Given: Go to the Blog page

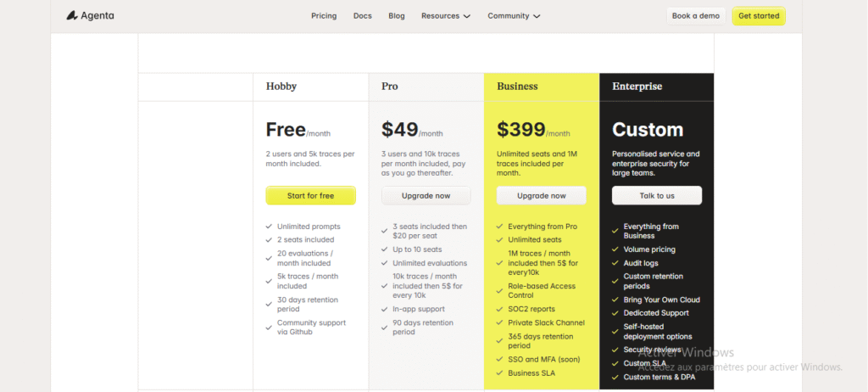Looking at the screenshot, I should 397,16.
